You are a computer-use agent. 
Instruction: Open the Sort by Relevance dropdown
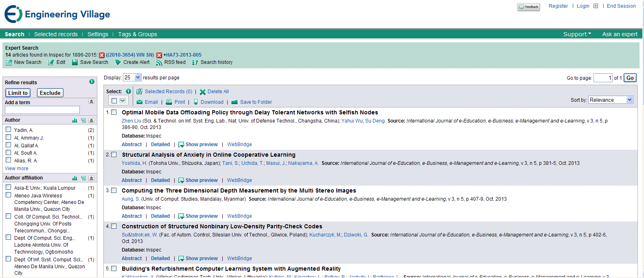[611, 100]
